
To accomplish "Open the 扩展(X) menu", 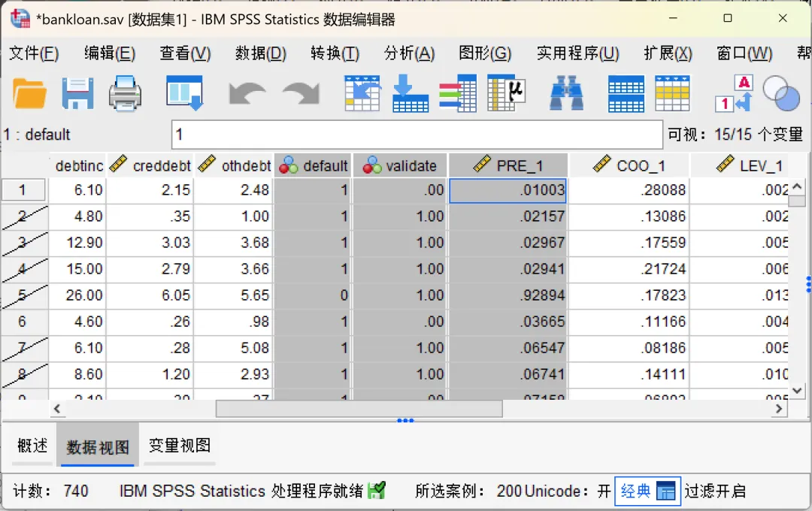I will 668,53.
